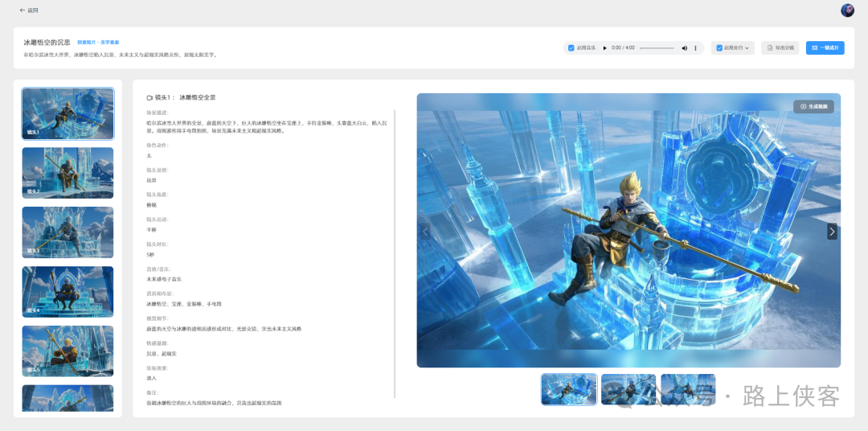Click the 创意短片 - 美学意象 tag link
The image size is (868, 431).
pos(98,42)
